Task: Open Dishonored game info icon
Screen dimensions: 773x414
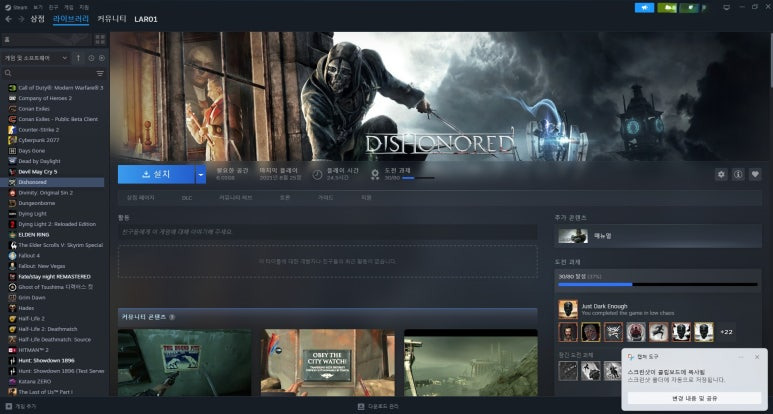Action: point(738,174)
